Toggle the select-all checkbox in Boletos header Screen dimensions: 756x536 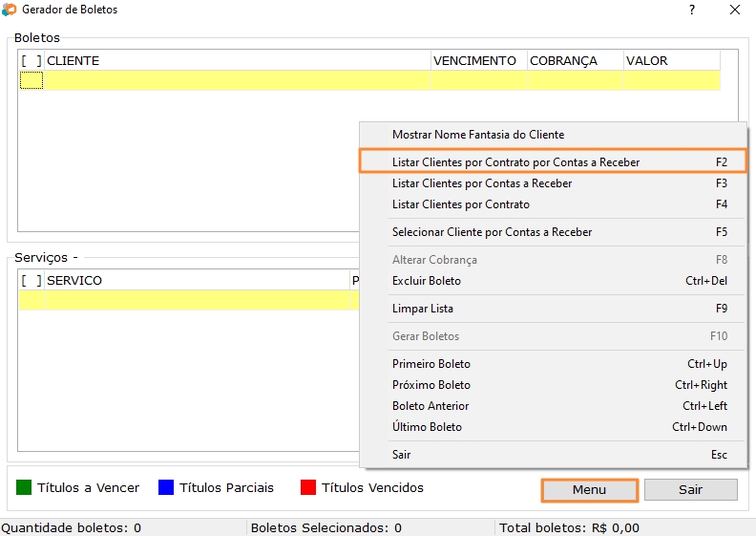(31, 61)
